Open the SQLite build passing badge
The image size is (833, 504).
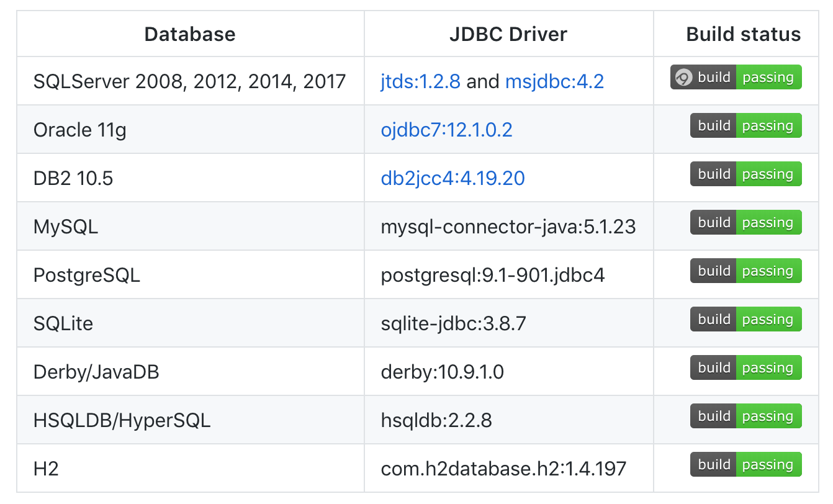tap(745, 319)
